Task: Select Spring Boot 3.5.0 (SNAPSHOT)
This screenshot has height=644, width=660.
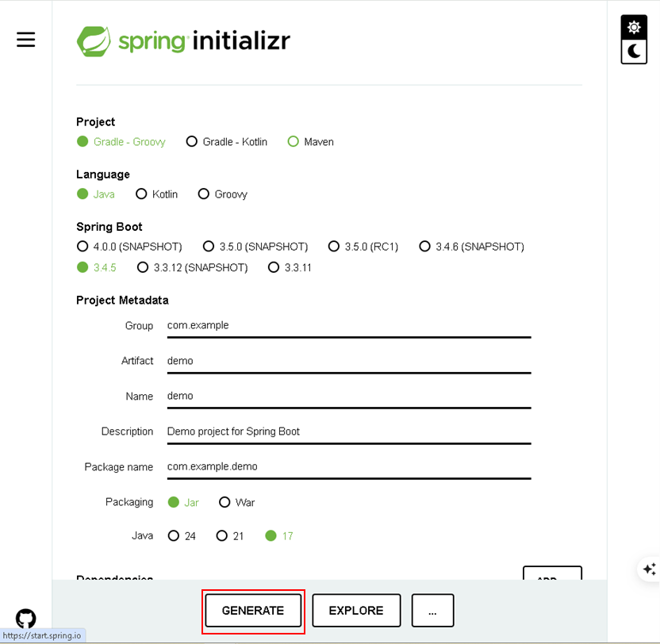Action: (x=255, y=247)
